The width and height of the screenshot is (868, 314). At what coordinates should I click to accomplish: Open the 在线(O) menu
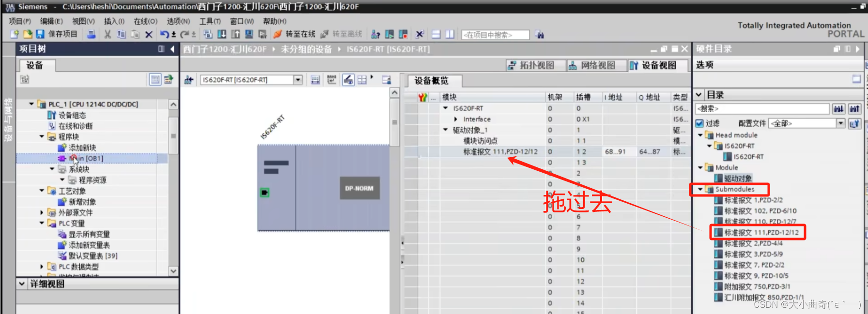click(145, 21)
